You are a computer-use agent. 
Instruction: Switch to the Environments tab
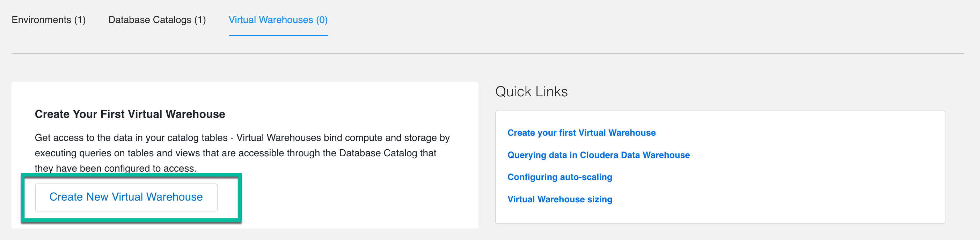[x=48, y=20]
